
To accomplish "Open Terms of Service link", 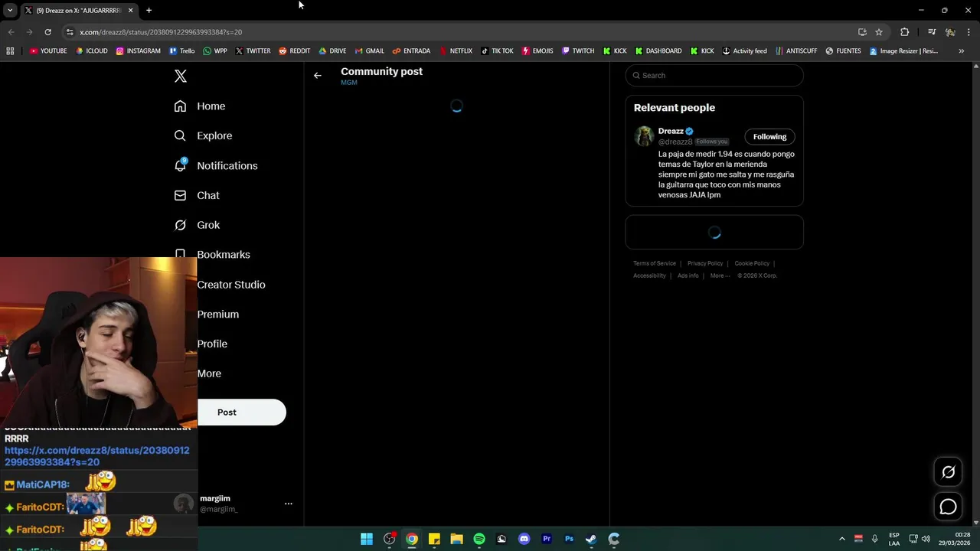I will pyautogui.click(x=655, y=263).
